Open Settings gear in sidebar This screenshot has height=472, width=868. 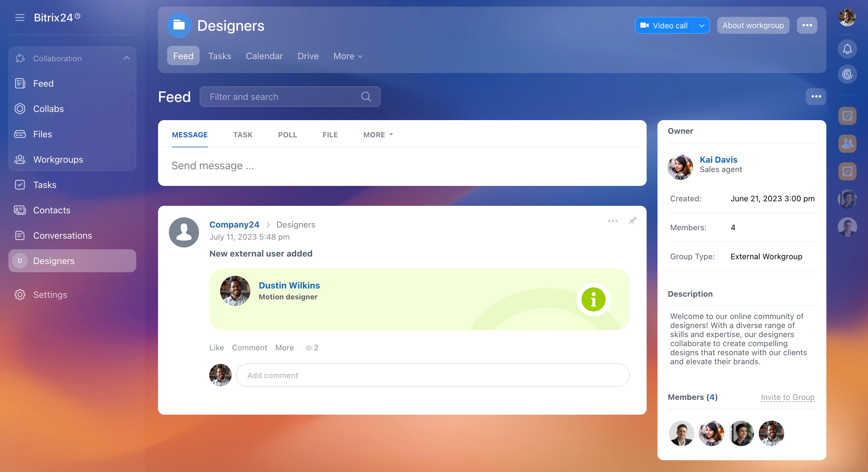coord(20,294)
